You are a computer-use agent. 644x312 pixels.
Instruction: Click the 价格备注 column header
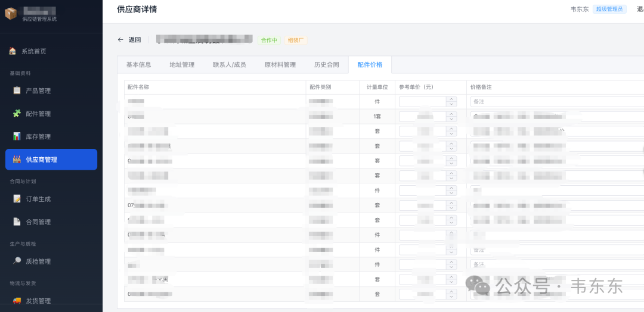coord(481,88)
